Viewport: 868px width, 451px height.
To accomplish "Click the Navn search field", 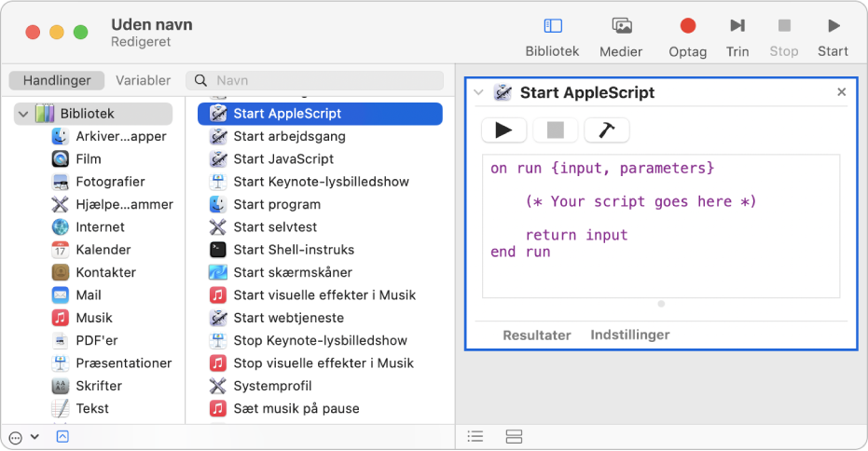I will tap(317, 80).
